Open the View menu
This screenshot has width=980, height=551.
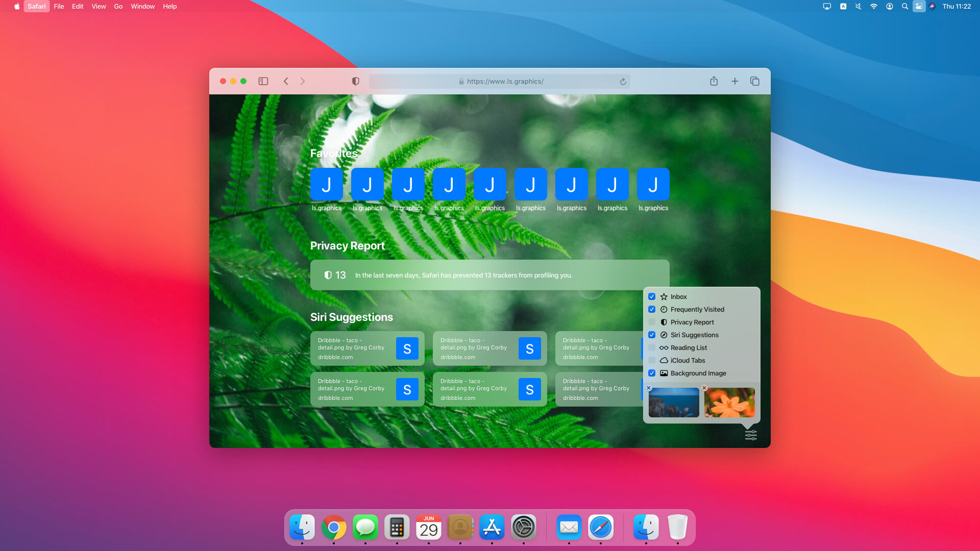[x=99, y=7]
